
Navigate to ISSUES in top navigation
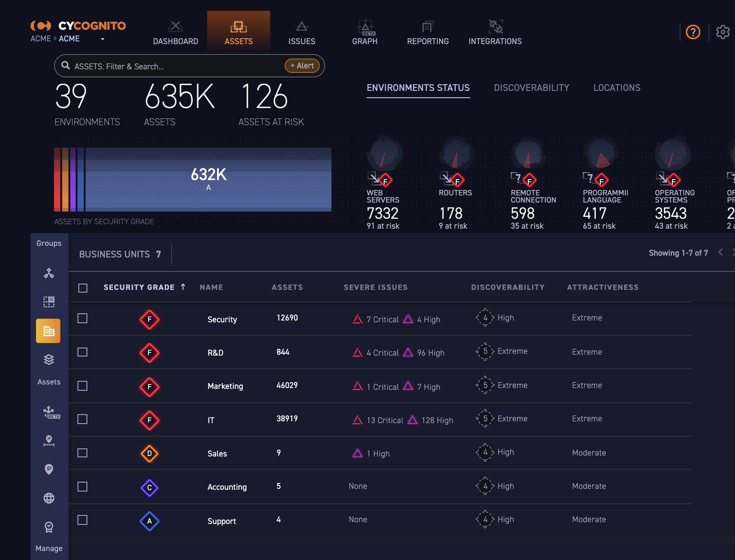301,32
